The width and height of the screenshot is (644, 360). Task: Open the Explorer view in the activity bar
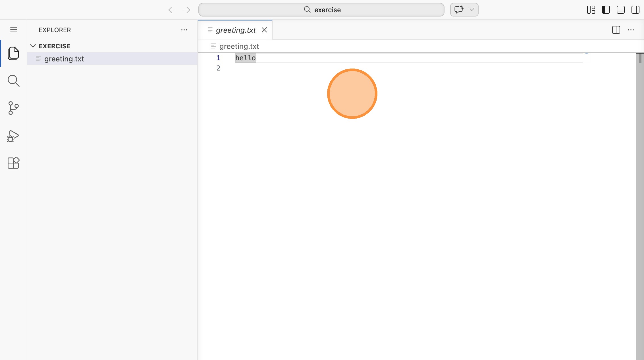[13, 53]
